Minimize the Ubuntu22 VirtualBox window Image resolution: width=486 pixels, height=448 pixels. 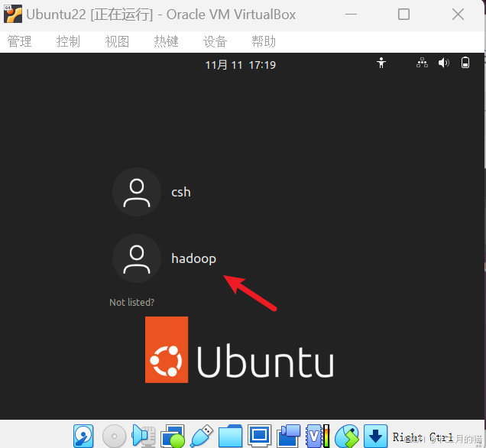click(352, 15)
